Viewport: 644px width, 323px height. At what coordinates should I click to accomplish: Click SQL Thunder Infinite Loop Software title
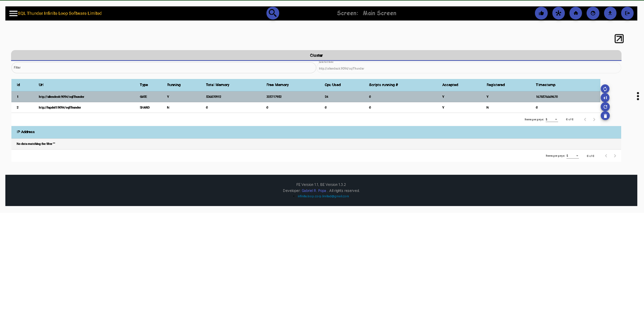(x=60, y=13)
